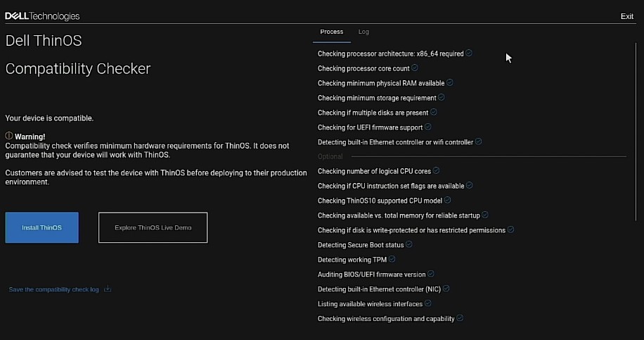
Task: Switch to the Log tab
Action: [363, 32]
